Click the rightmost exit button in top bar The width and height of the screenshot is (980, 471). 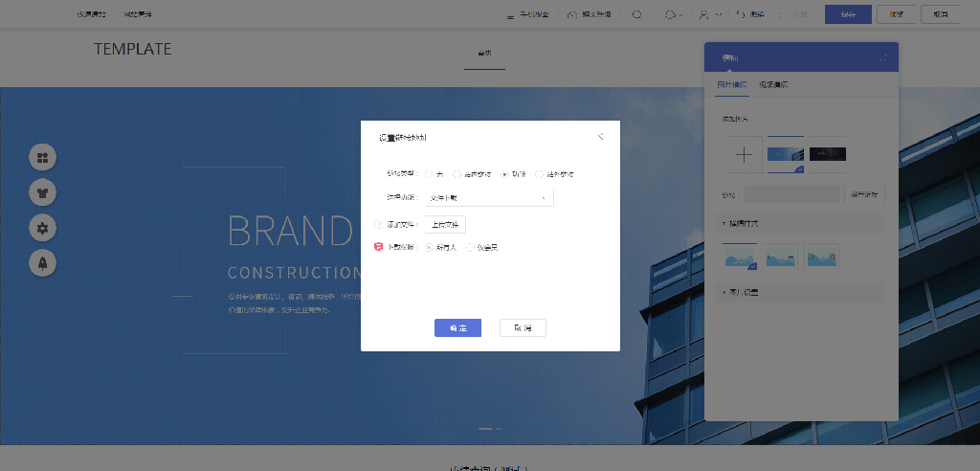[x=940, y=14]
